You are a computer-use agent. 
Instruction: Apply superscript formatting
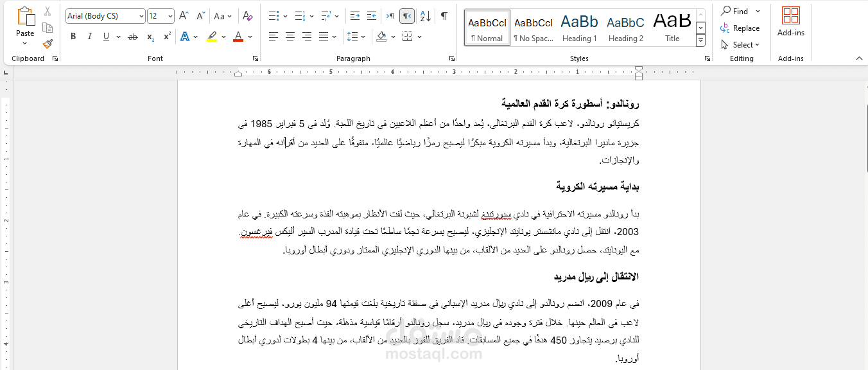(x=167, y=37)
